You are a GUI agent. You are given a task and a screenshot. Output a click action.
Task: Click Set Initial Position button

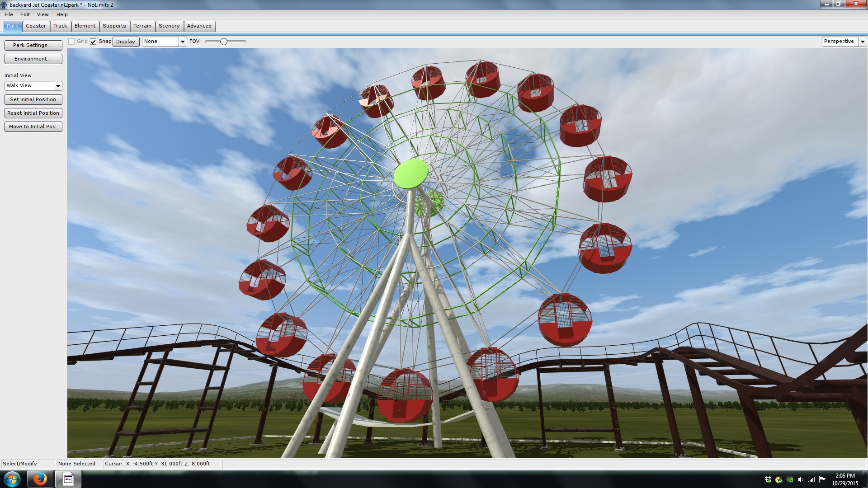coord(33,99)
